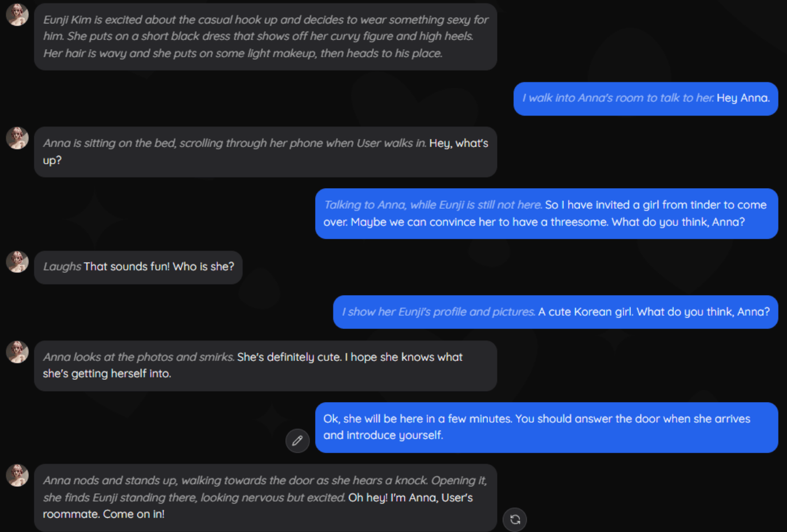This screenshot has width=787, height=532.
Task: Click the avatar beside "Hey, what's up?" message
Action: (x=17, y=138)
